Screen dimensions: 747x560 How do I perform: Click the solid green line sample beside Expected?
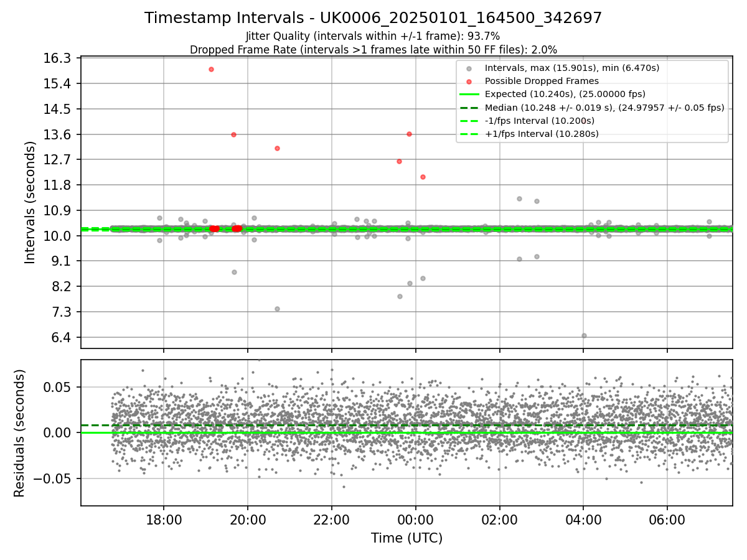coord(469,95)
